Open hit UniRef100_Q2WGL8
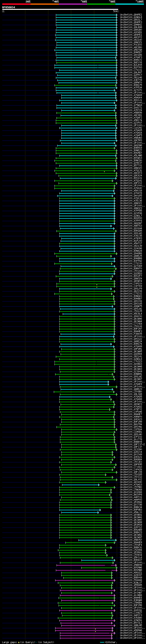This screenshot has height=644, width=146. coord(131,17)
